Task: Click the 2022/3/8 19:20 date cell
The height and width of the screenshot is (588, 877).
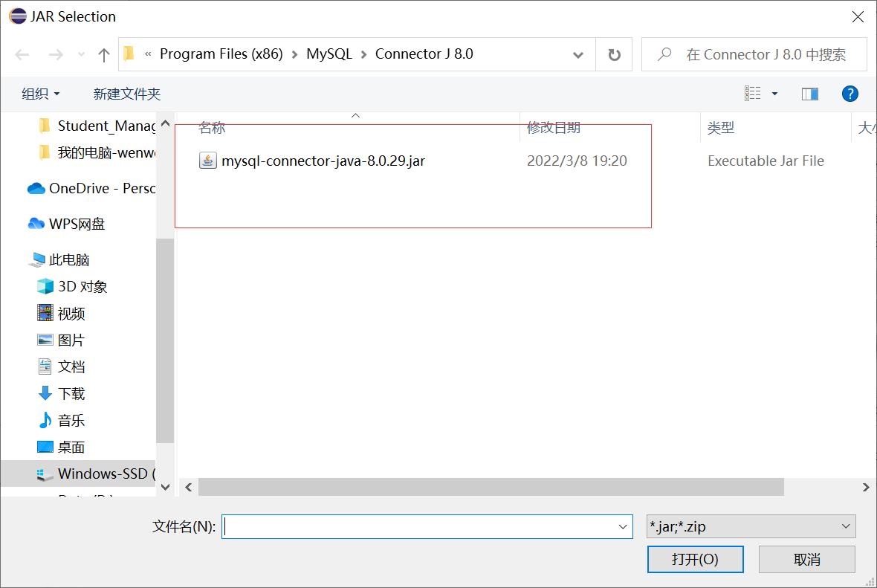Action: (577, 161)
